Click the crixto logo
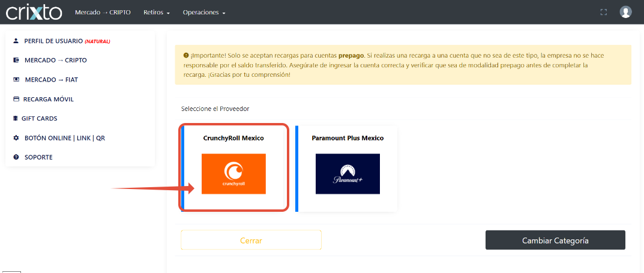 34,13
